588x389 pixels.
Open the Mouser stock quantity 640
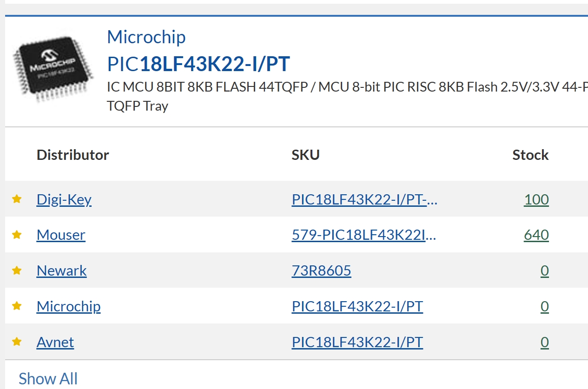pos(536,235)
